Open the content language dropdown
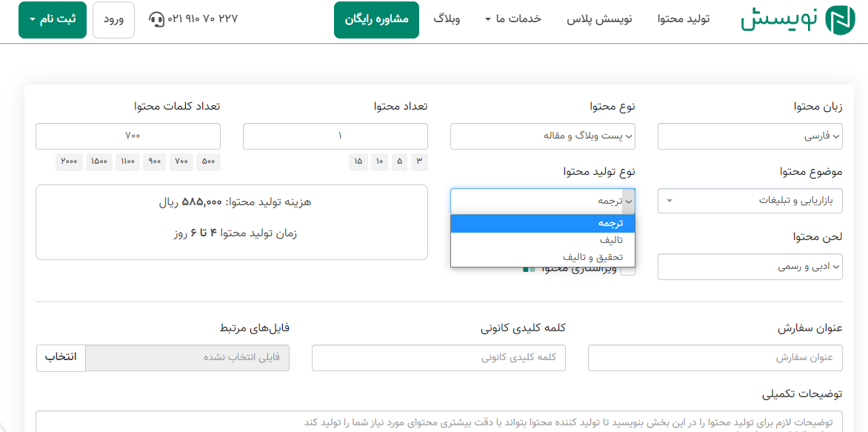 [x=750, y=136]
